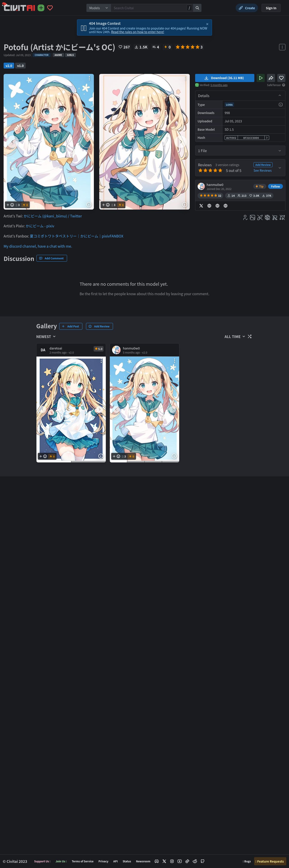Open three-dot menu on hanmu0w0 gallery image
Image resolution: width=289 pixels, height=868 pixels.
pos(175,361)
